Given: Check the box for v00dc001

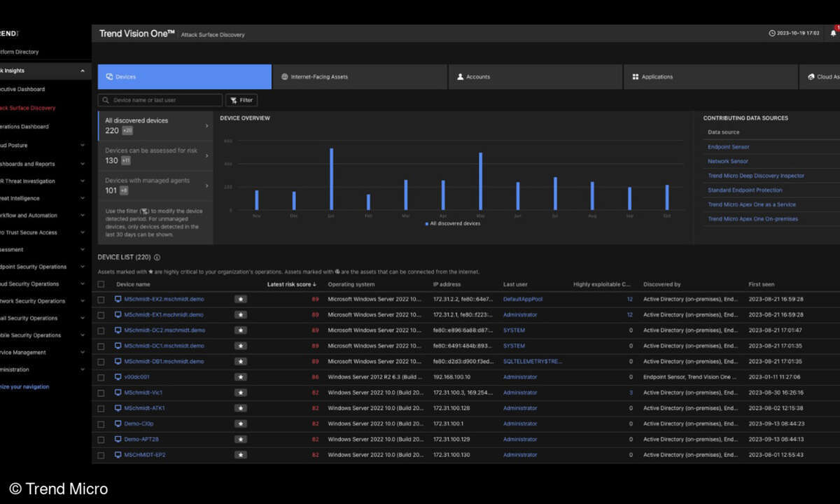Looking at the screenshot, I should coord(101,377).
